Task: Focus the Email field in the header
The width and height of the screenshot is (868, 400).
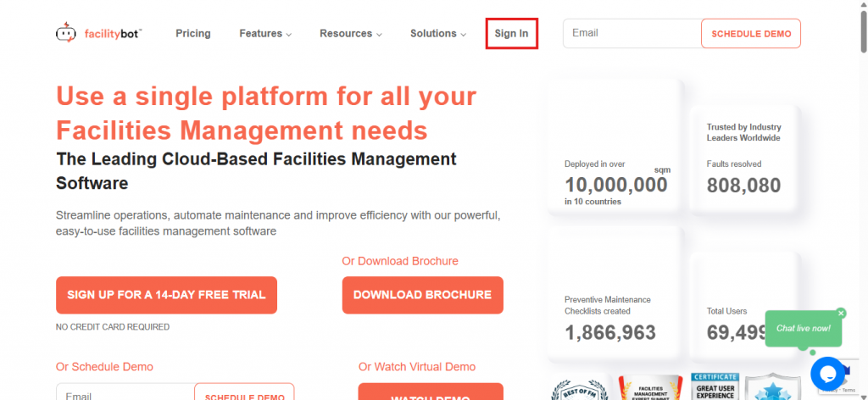Action: (632, 34)
